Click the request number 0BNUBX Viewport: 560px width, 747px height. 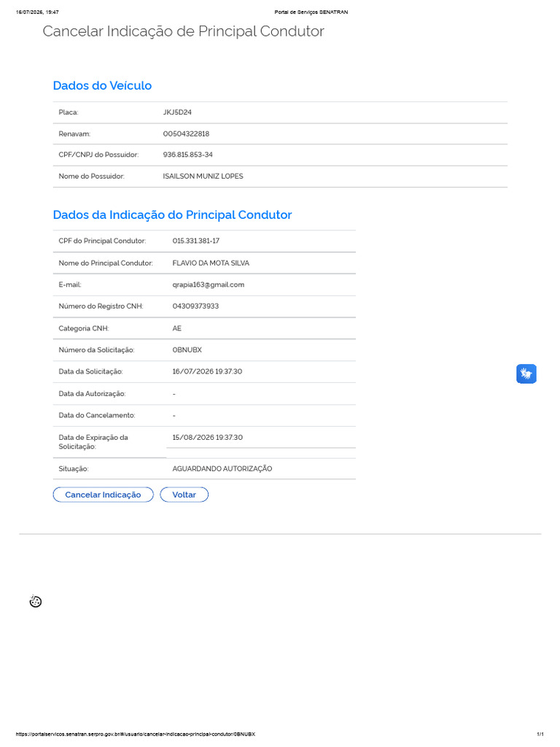(187, 349)
